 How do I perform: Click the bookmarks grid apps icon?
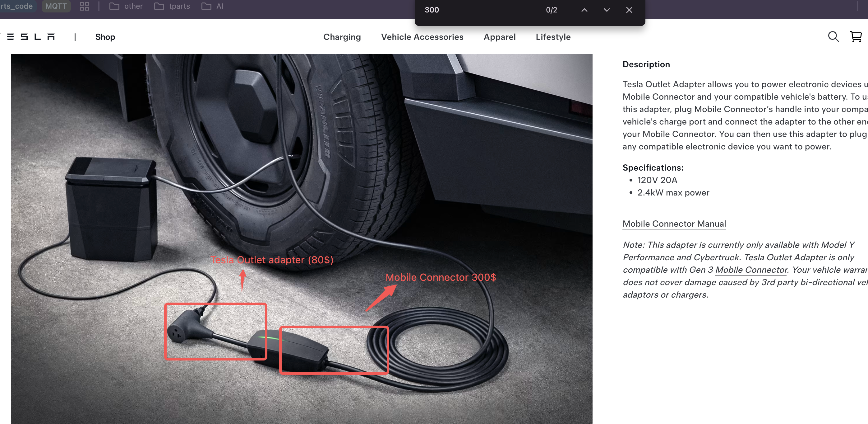click(85, 6)
